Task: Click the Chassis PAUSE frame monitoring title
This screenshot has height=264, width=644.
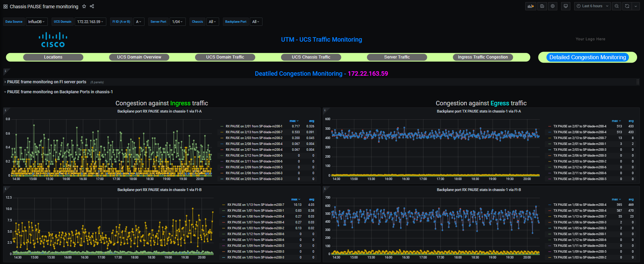Action: 44,7
